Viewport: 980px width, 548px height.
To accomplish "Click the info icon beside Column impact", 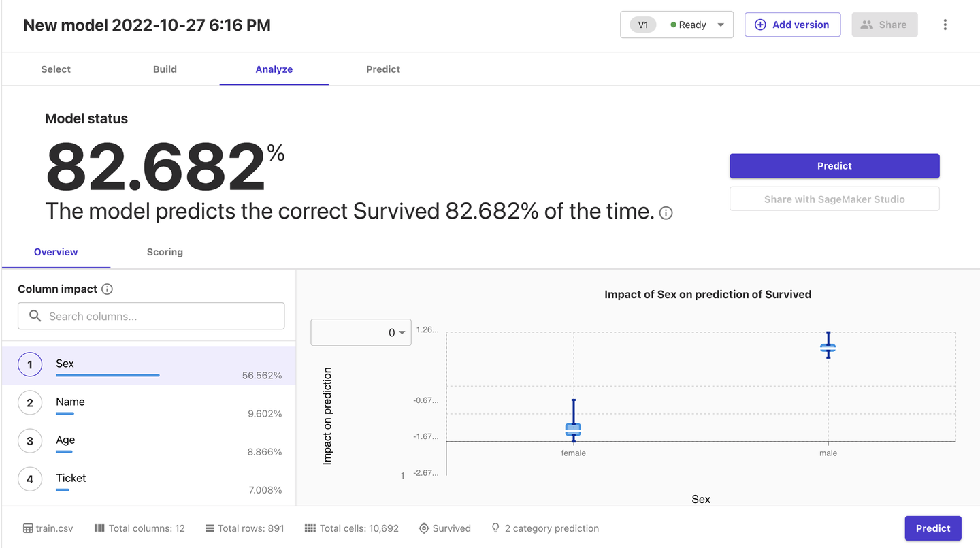I will [107, 289].
